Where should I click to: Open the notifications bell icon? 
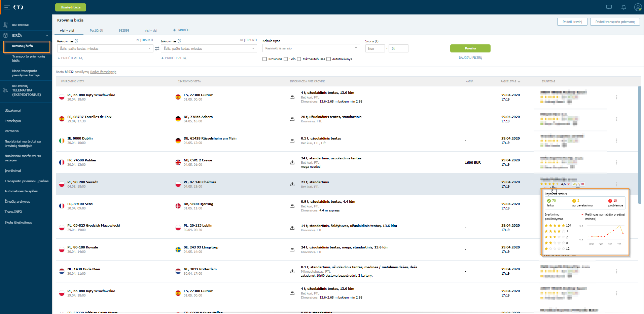[x=623, y=7]
